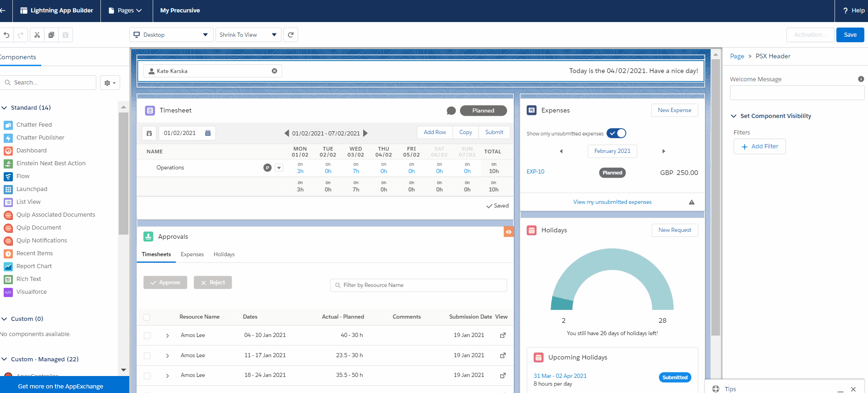This screenshot has width=868, height=393.
Task: Click the Copy icon in the toolbar
Action: tap(51, 35)
